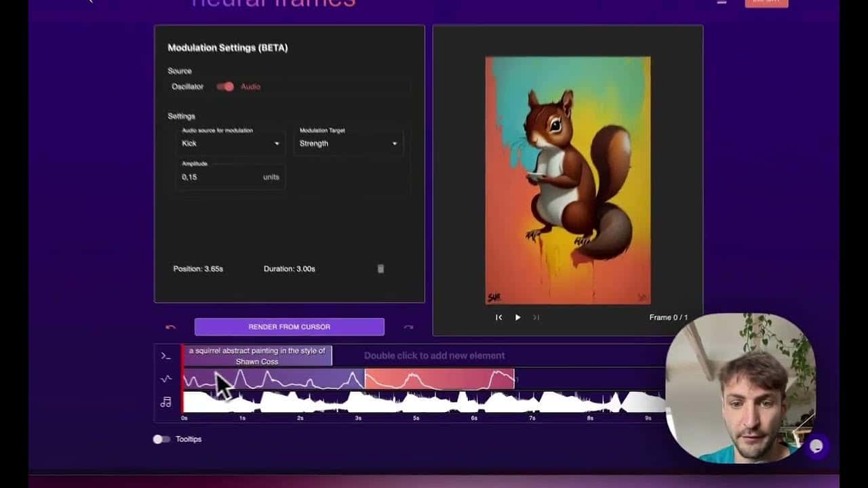Click the modulation track waveform icon
Image resolution: width=868 pixels, height=488 pixels.
(165, 379)
